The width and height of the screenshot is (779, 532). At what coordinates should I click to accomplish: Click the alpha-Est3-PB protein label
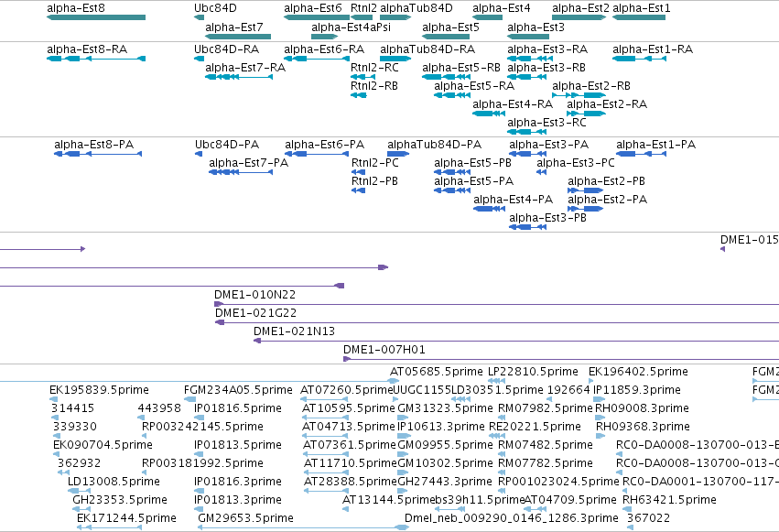click(x=548, y=218)
